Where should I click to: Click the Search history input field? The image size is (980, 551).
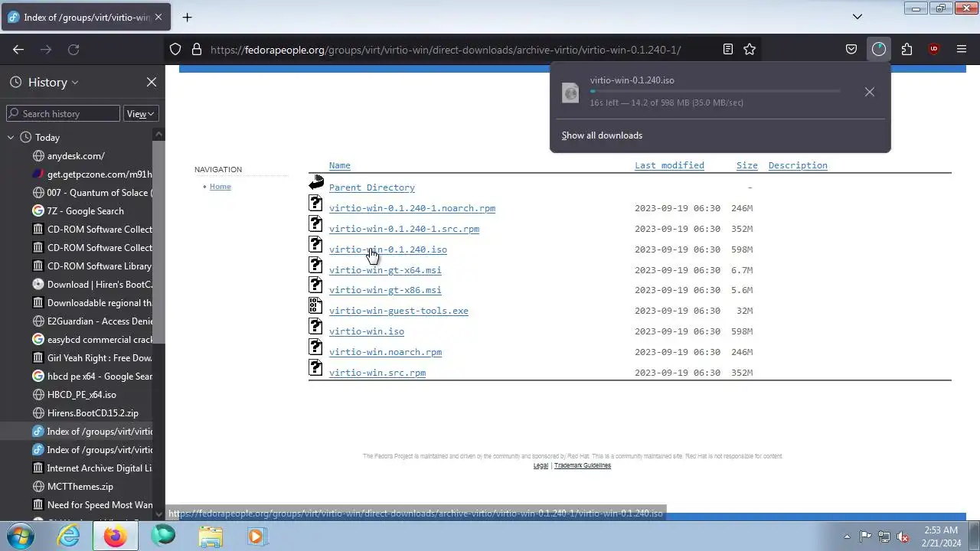coord(63,113)
